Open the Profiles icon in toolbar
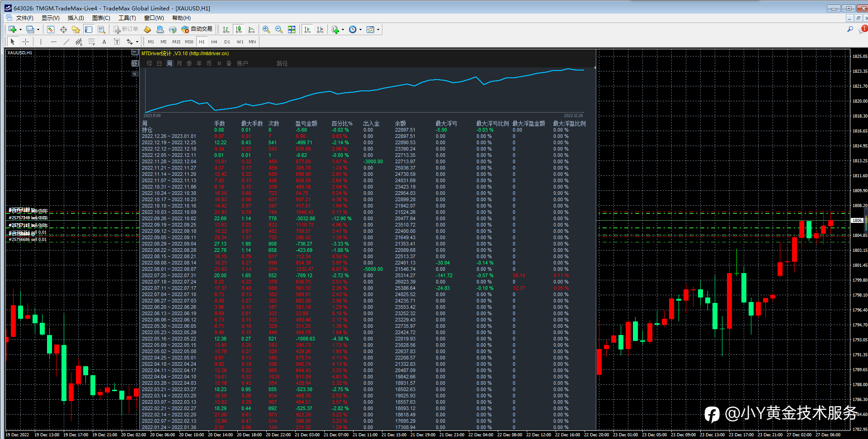Viewport: 868px width, 439px height. (x=30, y=29)
